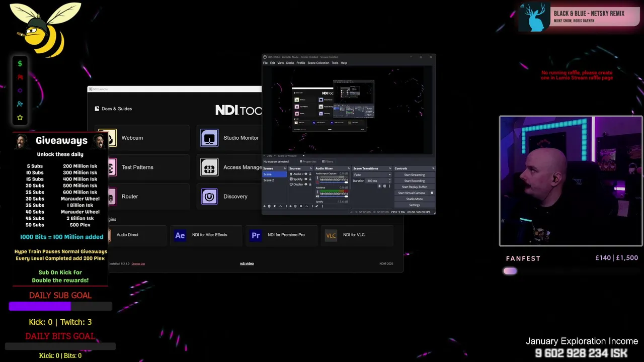The width and height of the screenshot is (644, 362).
Task: Open the Docks menu in OBS
Action: [290, 63]
